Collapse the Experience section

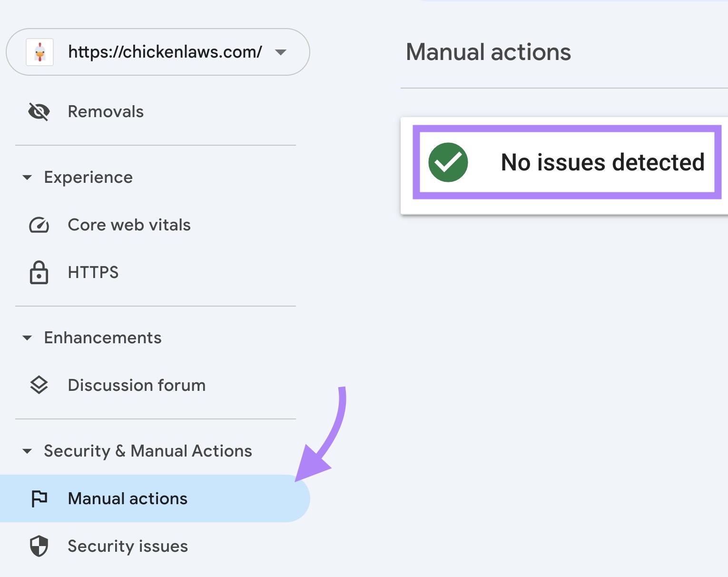27,177
